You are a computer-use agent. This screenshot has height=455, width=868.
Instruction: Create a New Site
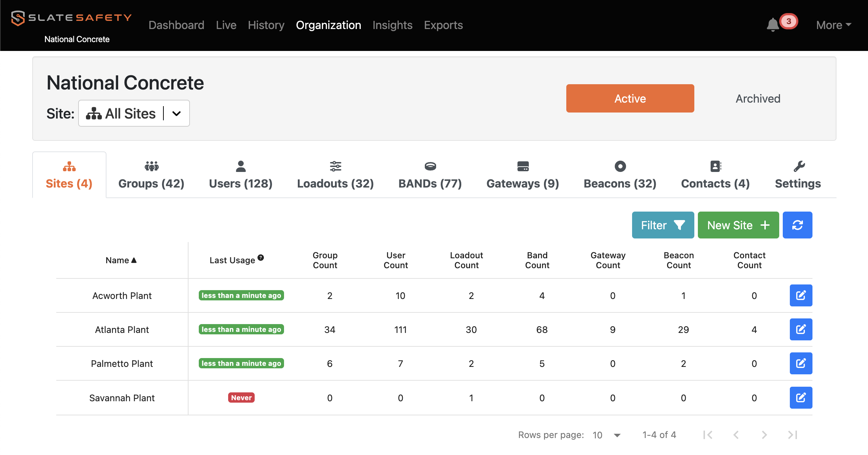(x=738, y=225)
